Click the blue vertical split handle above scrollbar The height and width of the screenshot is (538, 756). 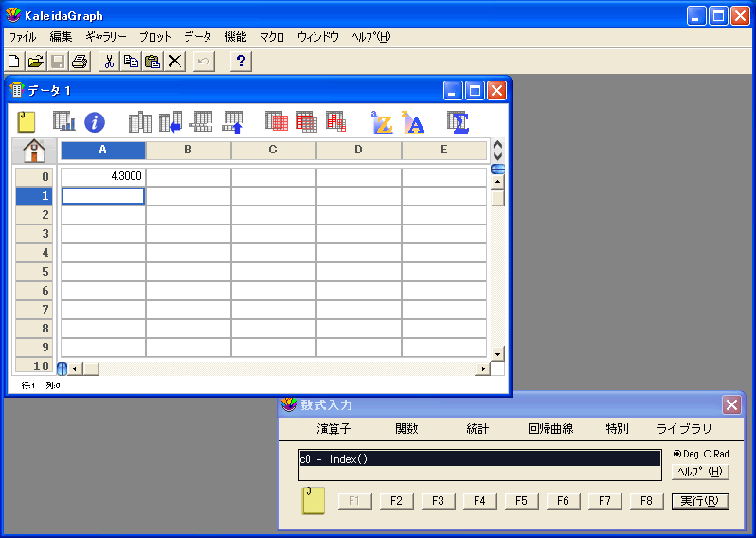[x=498, y=170]
